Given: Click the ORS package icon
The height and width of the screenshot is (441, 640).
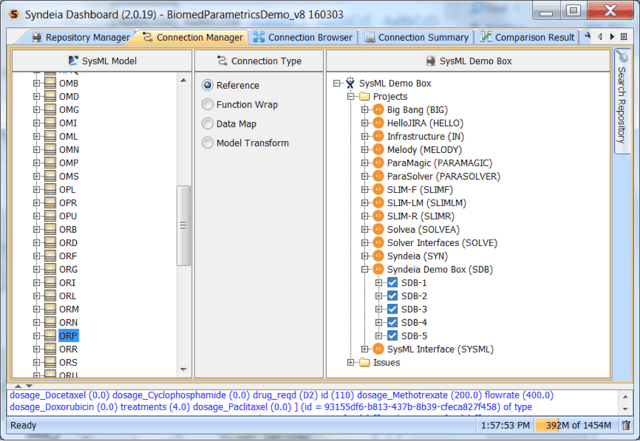Looking at the screenshot, I should pos(50,363).
